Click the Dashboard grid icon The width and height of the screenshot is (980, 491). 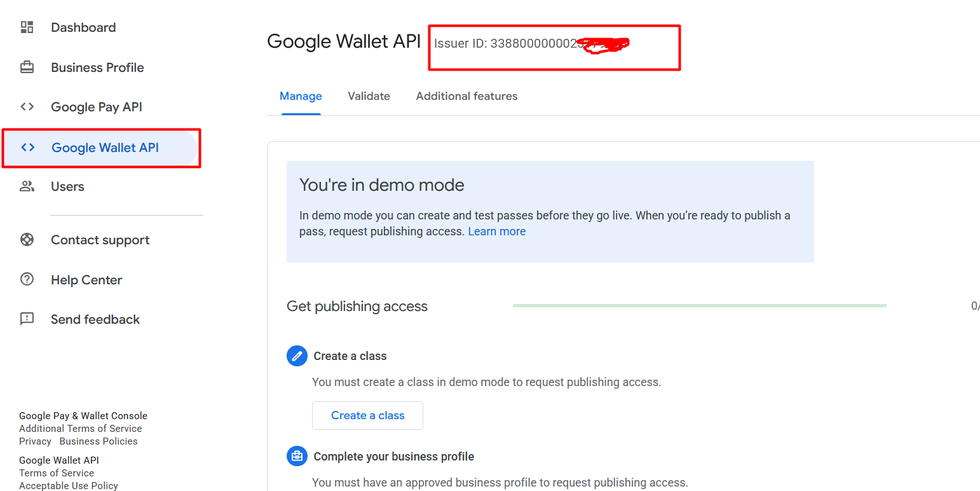tap(27, 27)
